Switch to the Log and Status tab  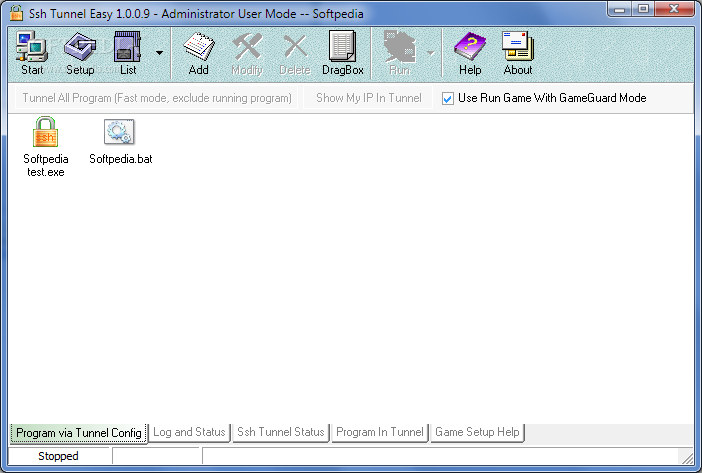point(189,432)
